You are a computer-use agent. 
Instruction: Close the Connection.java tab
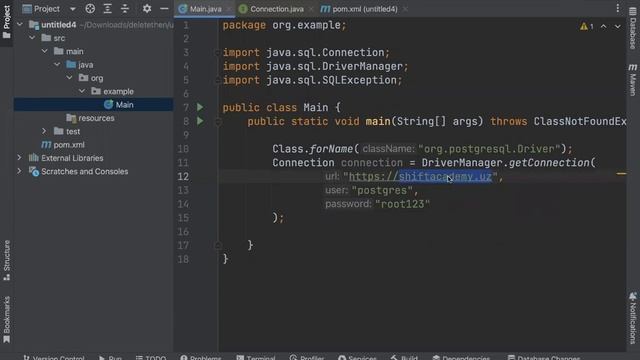(x=311, y=9)
